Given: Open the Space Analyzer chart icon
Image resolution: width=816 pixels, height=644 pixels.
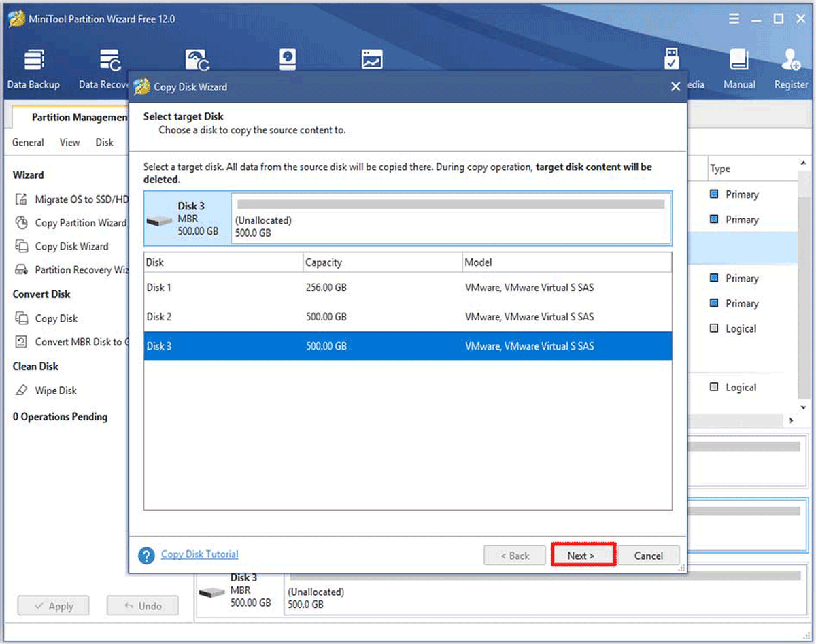Looking at the screenshot, I should tap(373, 60).
